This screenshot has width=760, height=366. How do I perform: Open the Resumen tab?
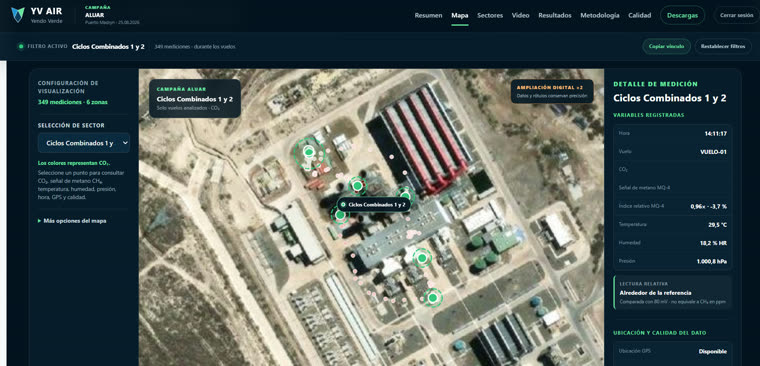[428, 16]
